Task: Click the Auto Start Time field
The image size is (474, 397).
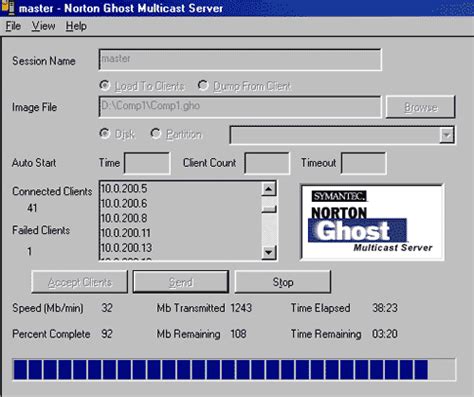Action: 147,163
